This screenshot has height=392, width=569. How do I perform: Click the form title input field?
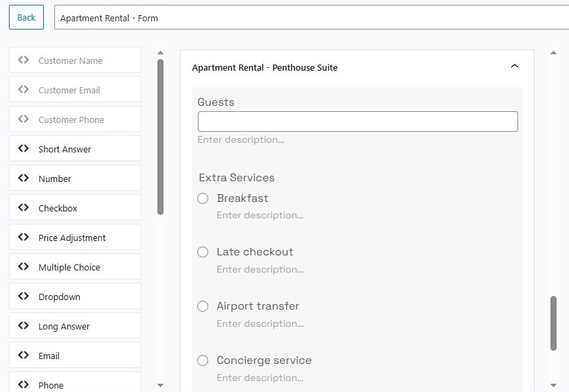coord(311,17)
